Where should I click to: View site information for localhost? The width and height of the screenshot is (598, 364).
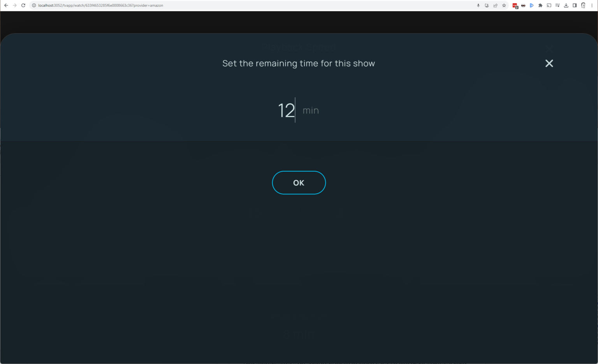34,5
